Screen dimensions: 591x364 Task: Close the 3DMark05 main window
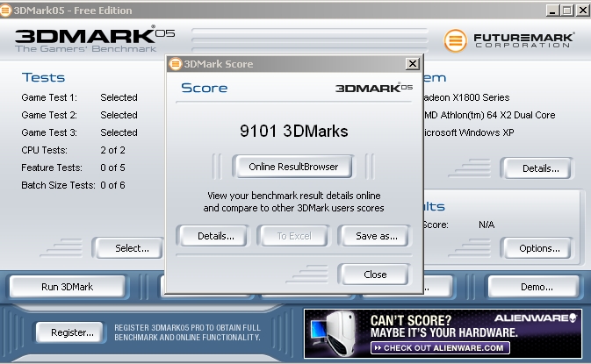pyautogui.click(x=582, y=11)
